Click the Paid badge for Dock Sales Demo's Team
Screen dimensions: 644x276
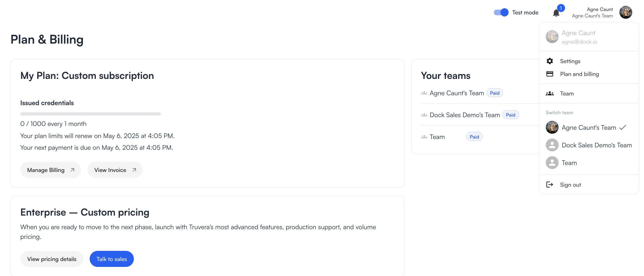[x=510, y=115]
